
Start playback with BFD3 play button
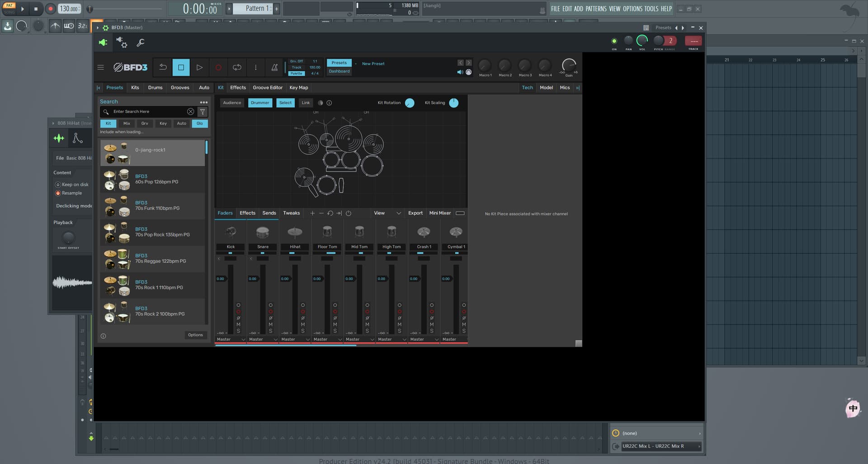pos(199,67)
